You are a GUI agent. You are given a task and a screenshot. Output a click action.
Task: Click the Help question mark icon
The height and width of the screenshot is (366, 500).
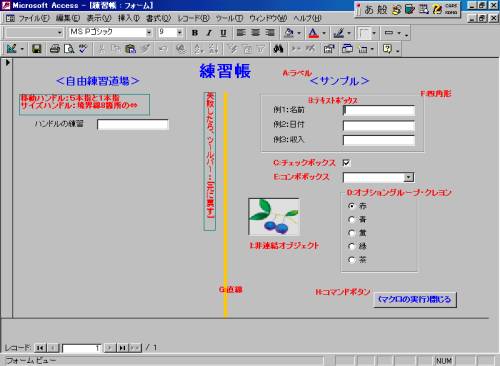point(387,49)
